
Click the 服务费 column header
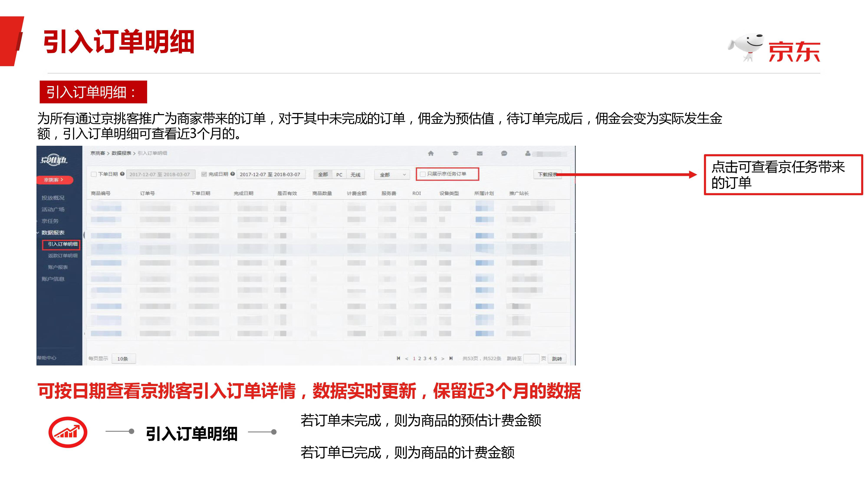[388, 193]
